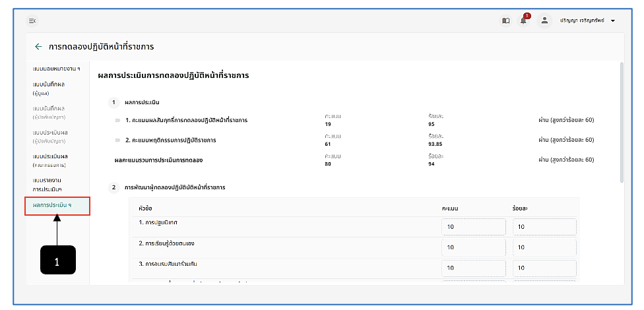This screenshot has width=644, height=310.
Task: Select step circle number 2 การพัฒนา
Action: point(113,187)
